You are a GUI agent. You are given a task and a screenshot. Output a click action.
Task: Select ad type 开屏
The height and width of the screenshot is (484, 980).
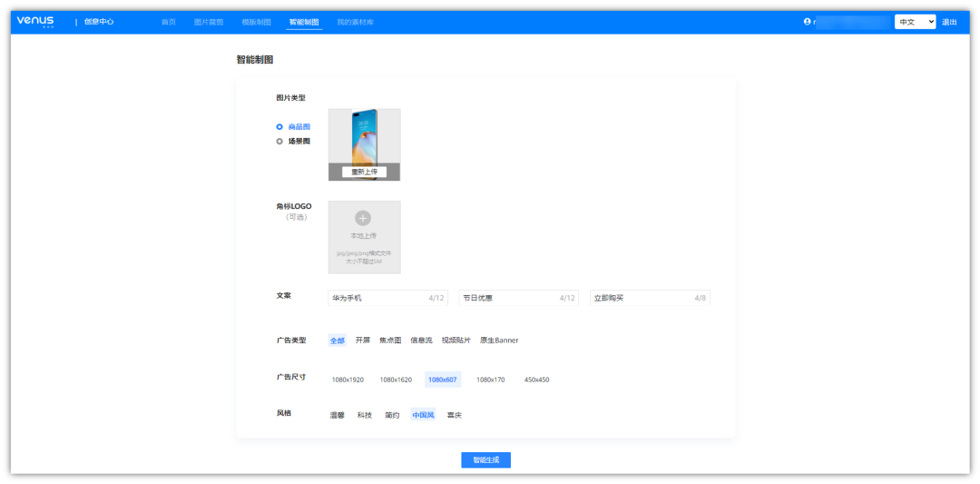tap(363, 341)
